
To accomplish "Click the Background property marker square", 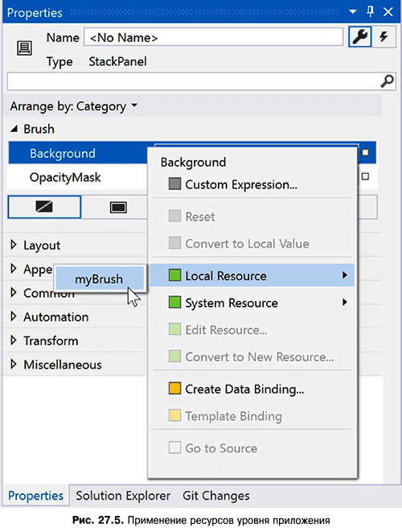I will pos(365,153).
